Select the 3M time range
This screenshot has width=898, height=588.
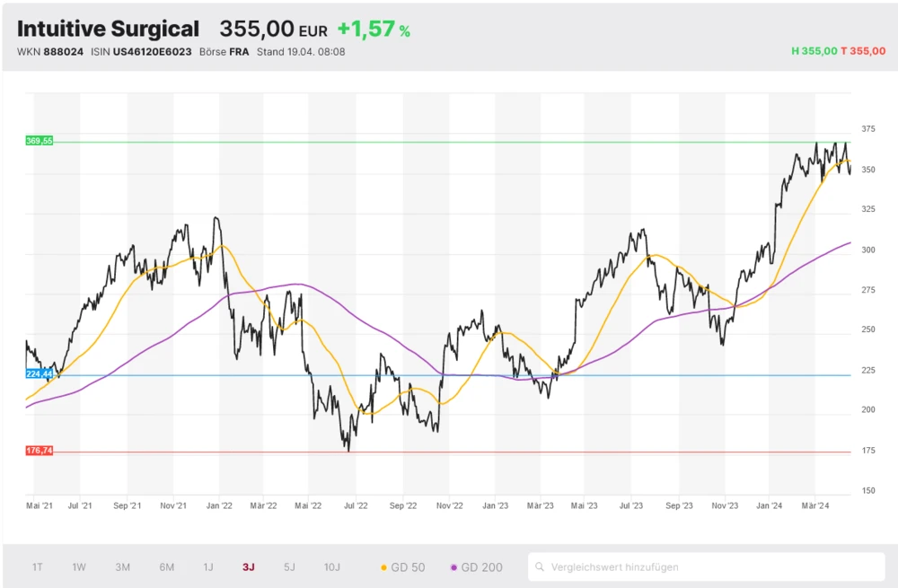click(122, 566)
